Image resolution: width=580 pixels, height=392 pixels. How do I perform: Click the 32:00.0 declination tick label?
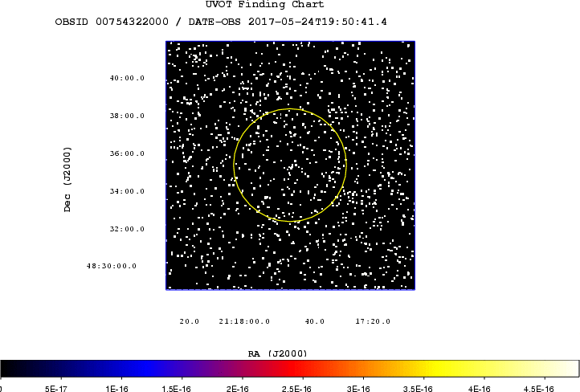pyautogui.click(x=127, y=229)
